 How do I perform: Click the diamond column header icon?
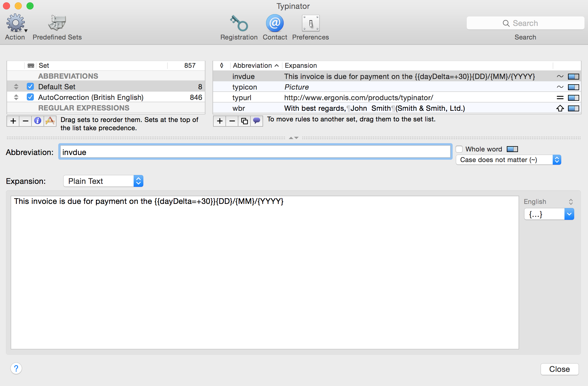tap(222, 65)
